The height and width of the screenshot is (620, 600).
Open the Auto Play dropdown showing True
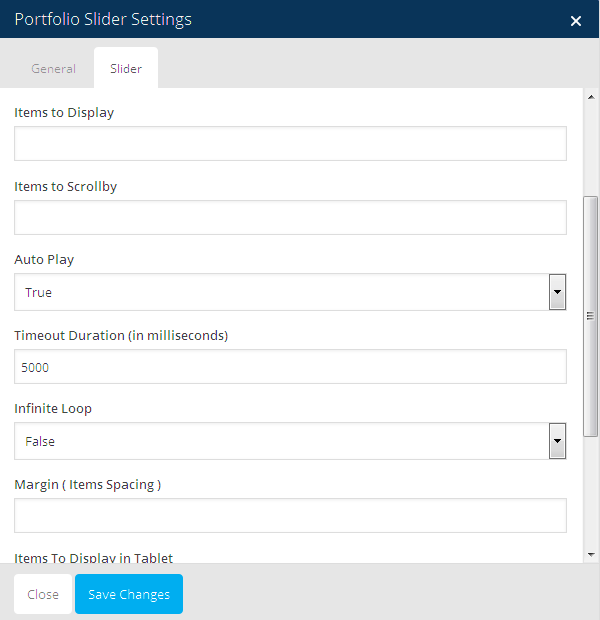coord(281,293)
